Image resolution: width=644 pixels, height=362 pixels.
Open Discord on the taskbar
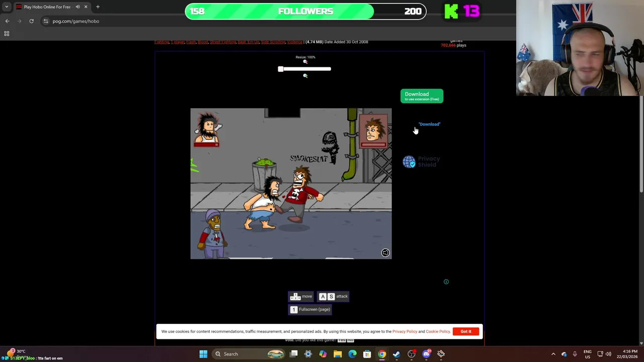pos(426,354)
